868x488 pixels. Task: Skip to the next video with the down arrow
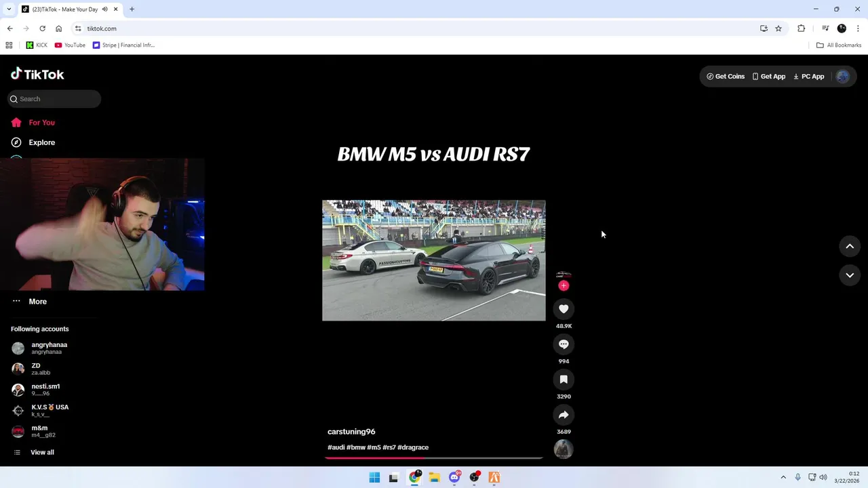pyautogui.click(x=850, y=275)
